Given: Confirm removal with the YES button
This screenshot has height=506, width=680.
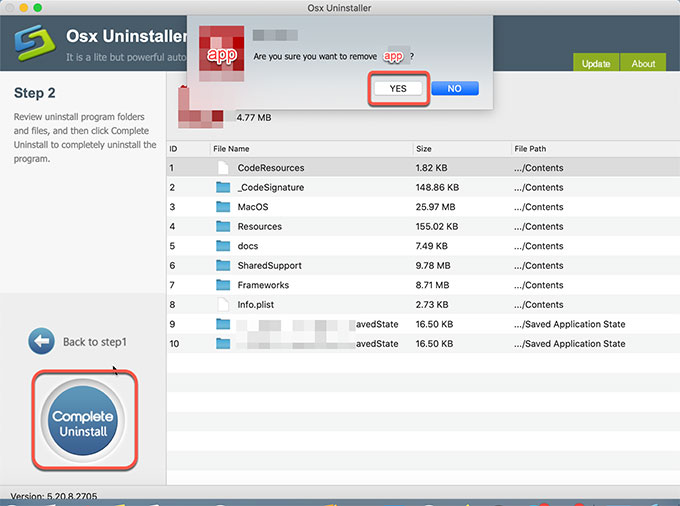Looking at the screenshot, I should coord(398,88).
